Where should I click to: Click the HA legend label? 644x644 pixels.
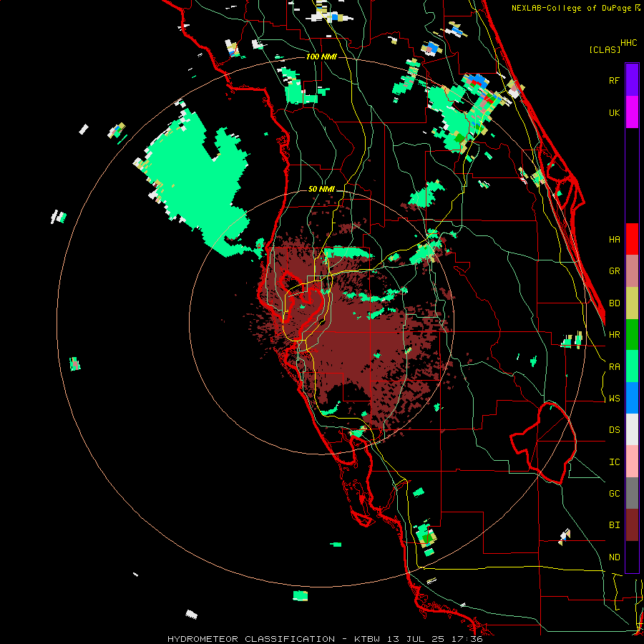tap(614, 239)
